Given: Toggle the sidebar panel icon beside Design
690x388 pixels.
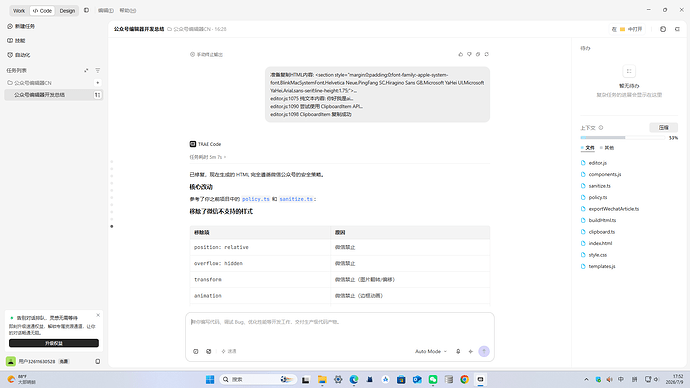Looking at the screenshot, I should pos(86,10).
